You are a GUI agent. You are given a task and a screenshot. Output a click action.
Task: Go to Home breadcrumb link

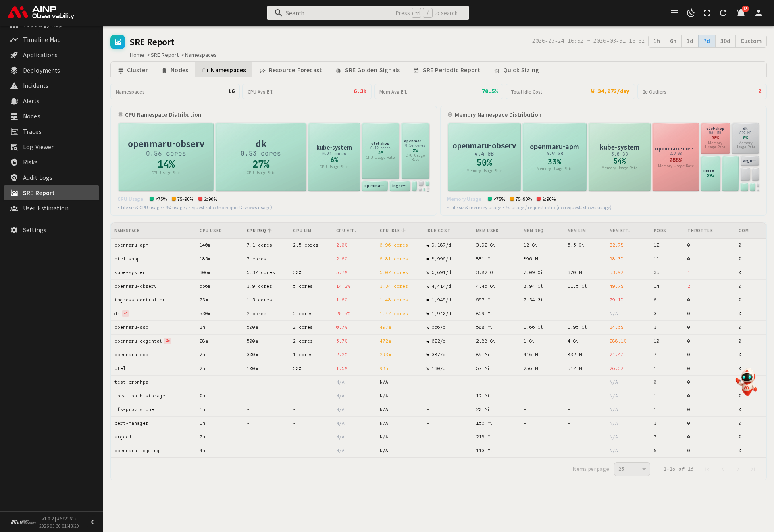tap(137, 55)
